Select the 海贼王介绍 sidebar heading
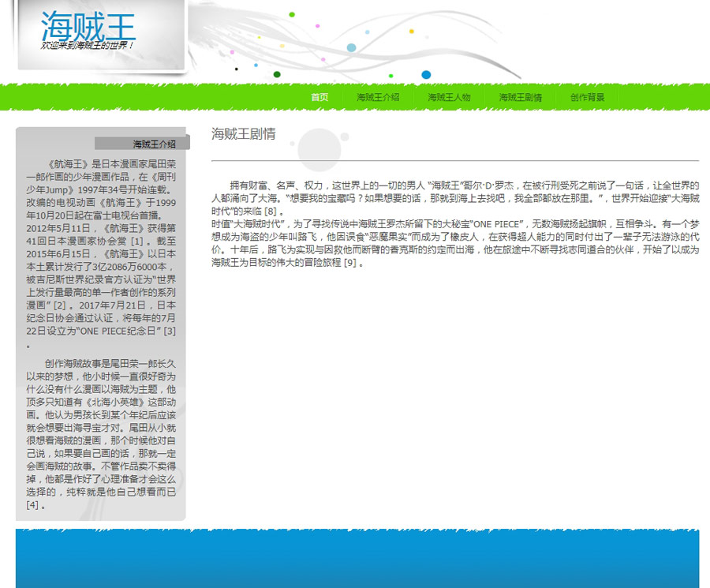The image size is (710, 588). click(154, 144)
